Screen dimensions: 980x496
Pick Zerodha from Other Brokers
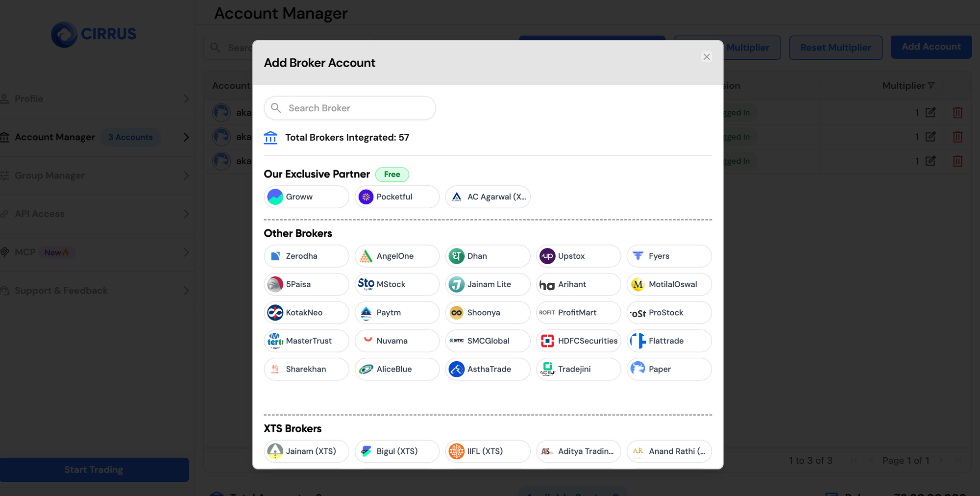[x=306, y=256]
